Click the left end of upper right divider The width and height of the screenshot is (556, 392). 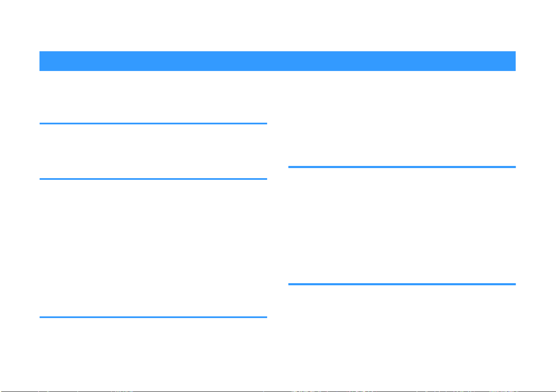coord(292,167)
